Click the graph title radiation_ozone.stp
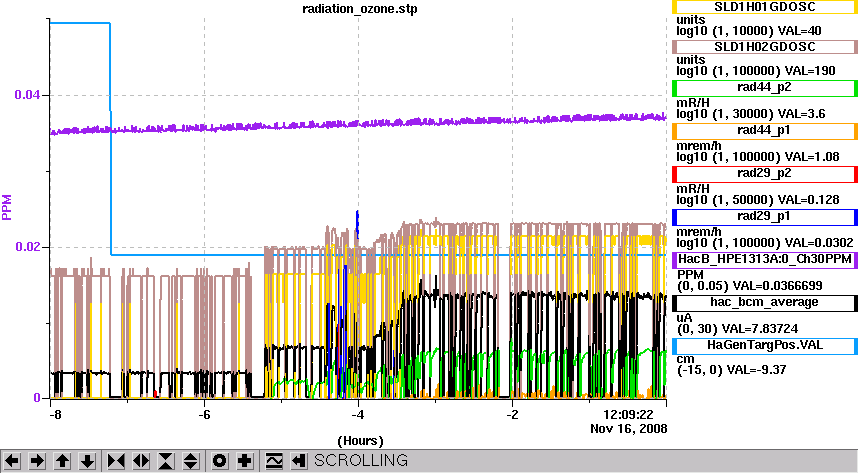The image size is (858, 473). (360, 9)
